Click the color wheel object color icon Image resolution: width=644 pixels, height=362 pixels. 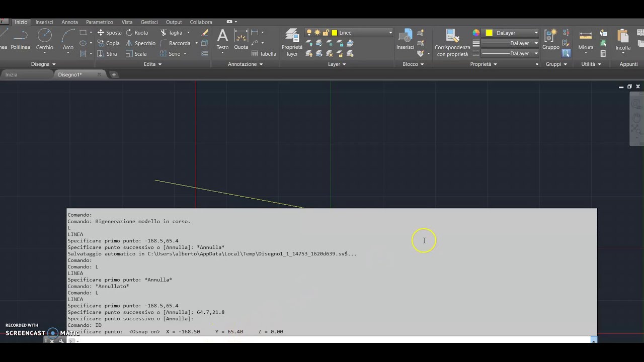(x=476, y=33)
